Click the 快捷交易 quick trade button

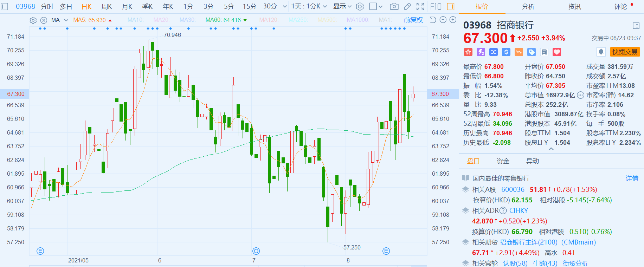coord(625,52)
